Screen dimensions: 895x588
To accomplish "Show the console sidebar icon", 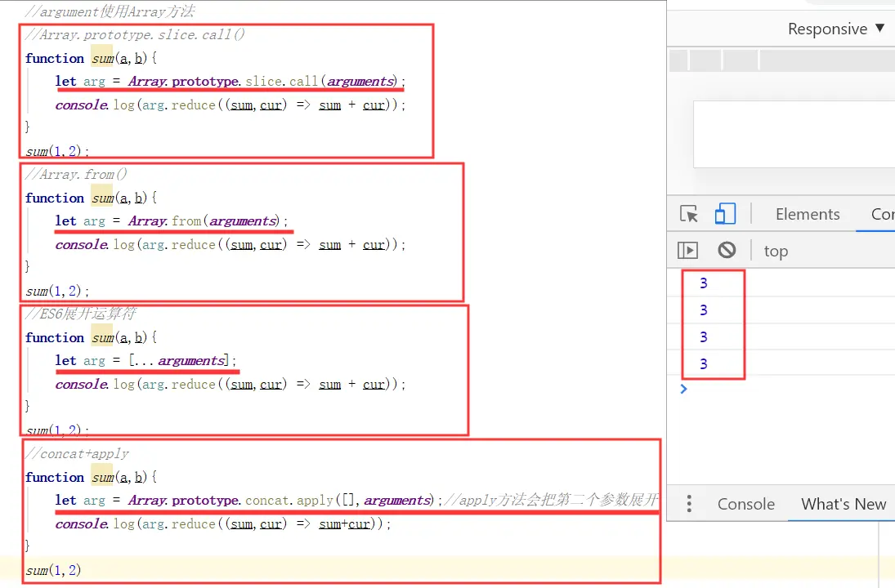I will coord(687,251).
